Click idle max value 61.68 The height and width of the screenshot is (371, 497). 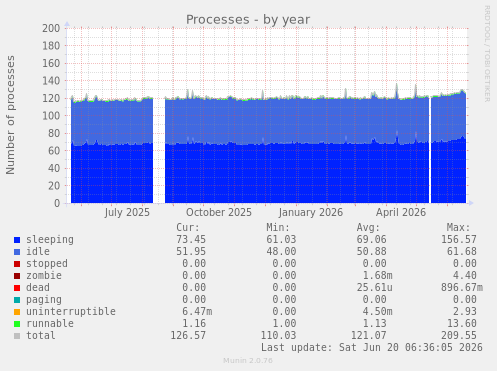point(462,251)
